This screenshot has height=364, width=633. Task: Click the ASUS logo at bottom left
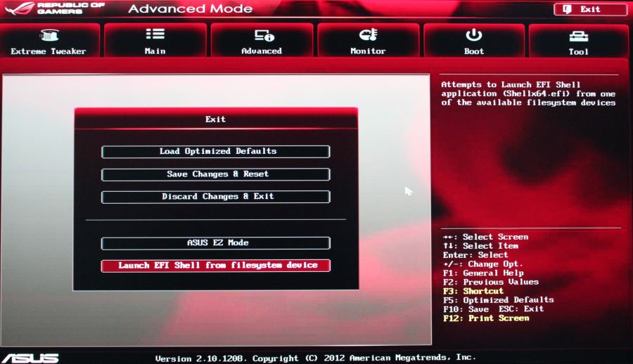click(30, 358)
